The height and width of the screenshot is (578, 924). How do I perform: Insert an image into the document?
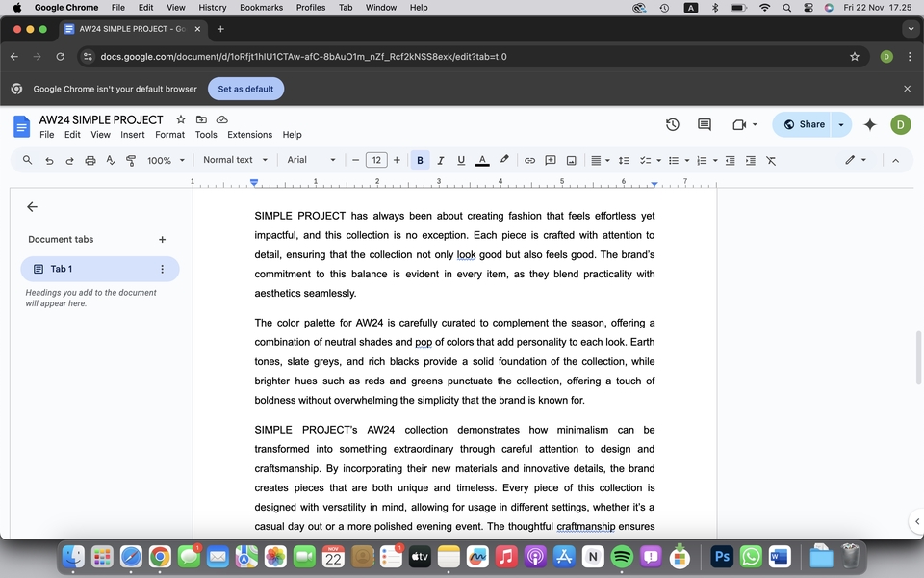click(572, 160)
